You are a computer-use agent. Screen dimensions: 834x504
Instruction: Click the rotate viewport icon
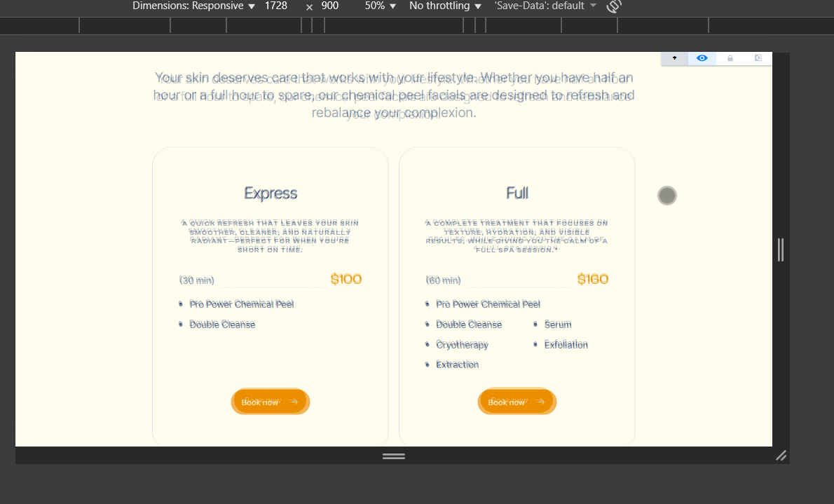614,6
